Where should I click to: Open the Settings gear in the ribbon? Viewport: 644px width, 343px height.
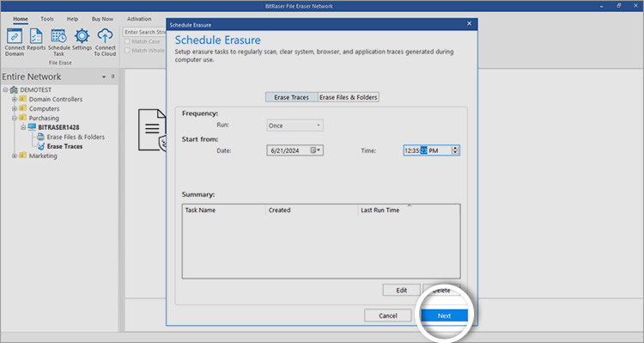82,40
